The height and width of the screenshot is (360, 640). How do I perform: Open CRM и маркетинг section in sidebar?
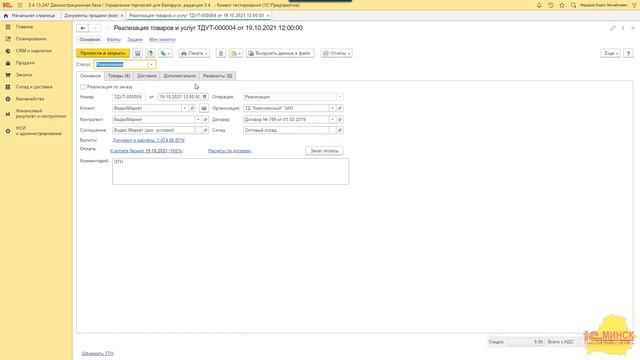pos(33,51)
